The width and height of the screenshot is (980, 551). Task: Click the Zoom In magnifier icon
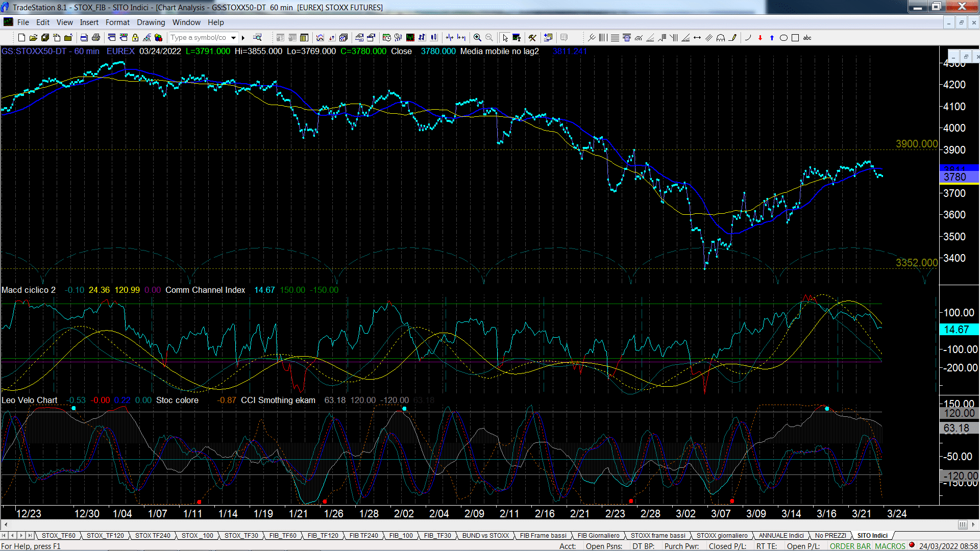pyautogui.click(x=477, y=37)
